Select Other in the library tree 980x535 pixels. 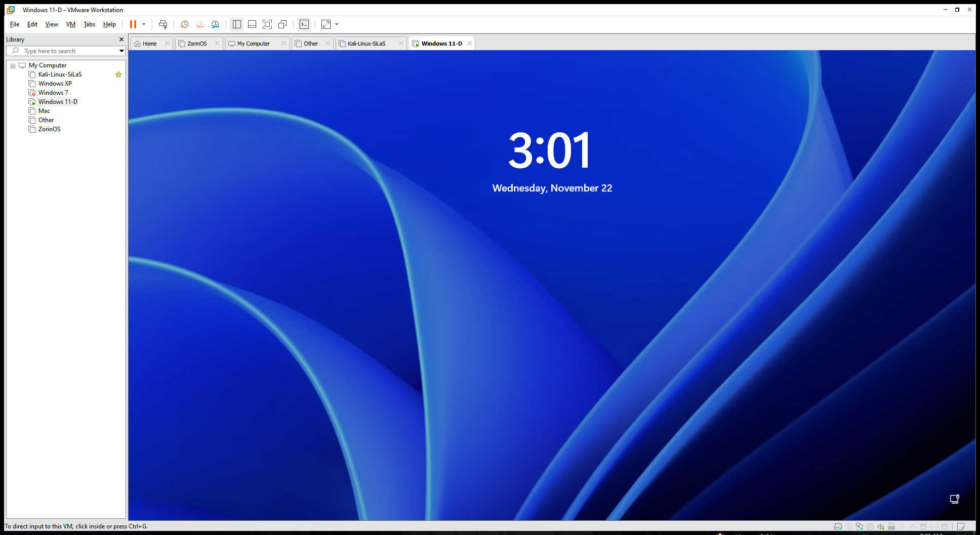pos(46,120)
